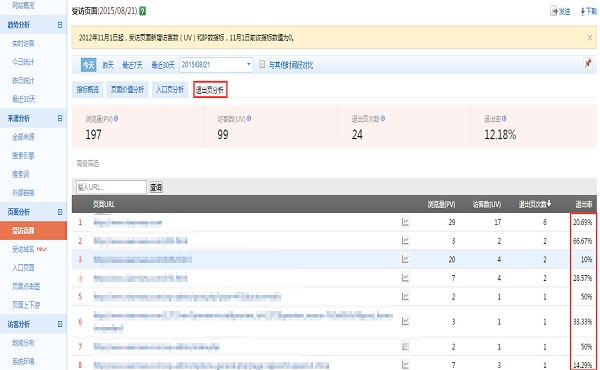Open trend chart icon for row 7
The image size is (600, 370).
click(x=405, y=347)
